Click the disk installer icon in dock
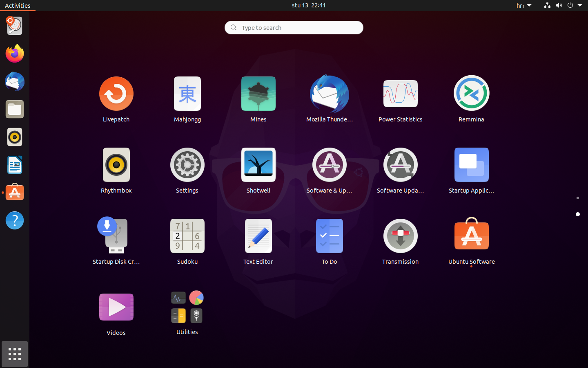Viewport: 588px width, 368px height. point(15,26)
